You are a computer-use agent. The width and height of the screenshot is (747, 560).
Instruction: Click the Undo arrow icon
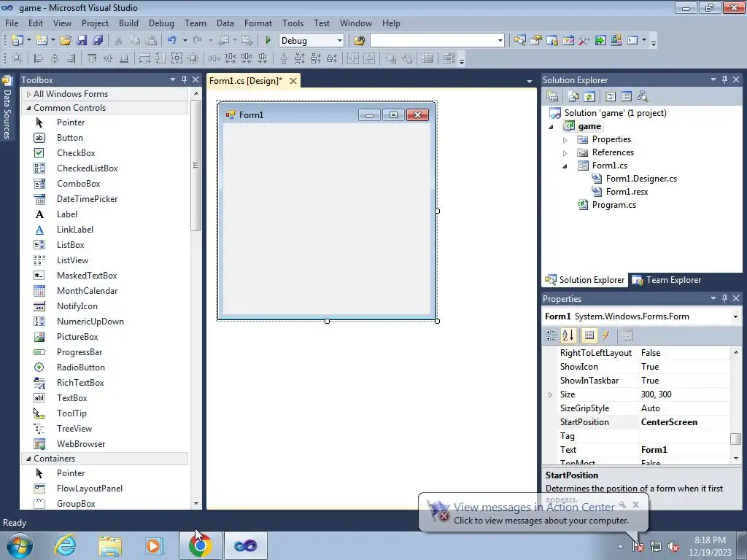172,41
